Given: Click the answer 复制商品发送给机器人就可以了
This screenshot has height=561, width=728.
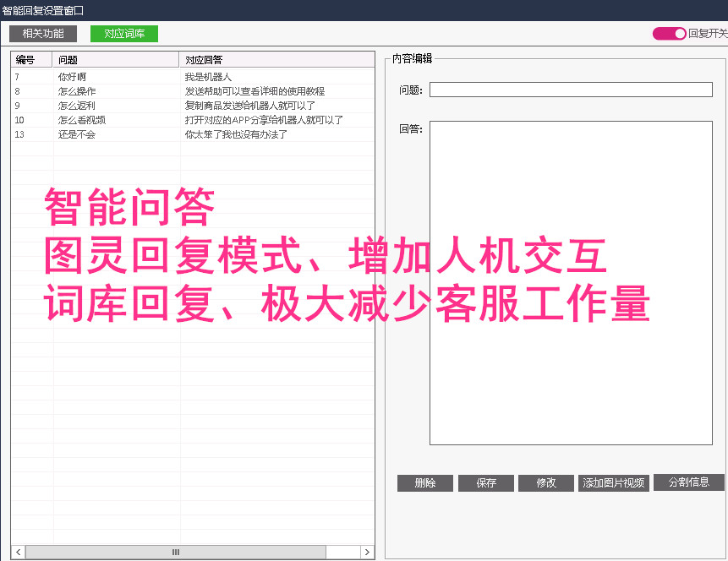Looking at the screenshot, I should coord(249,106).
